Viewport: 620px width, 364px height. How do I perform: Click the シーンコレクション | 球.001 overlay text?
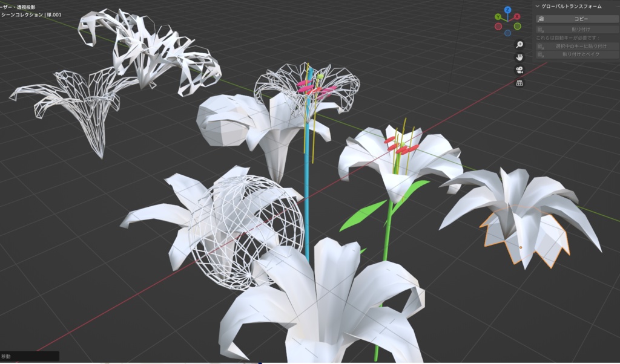(31, 15)
